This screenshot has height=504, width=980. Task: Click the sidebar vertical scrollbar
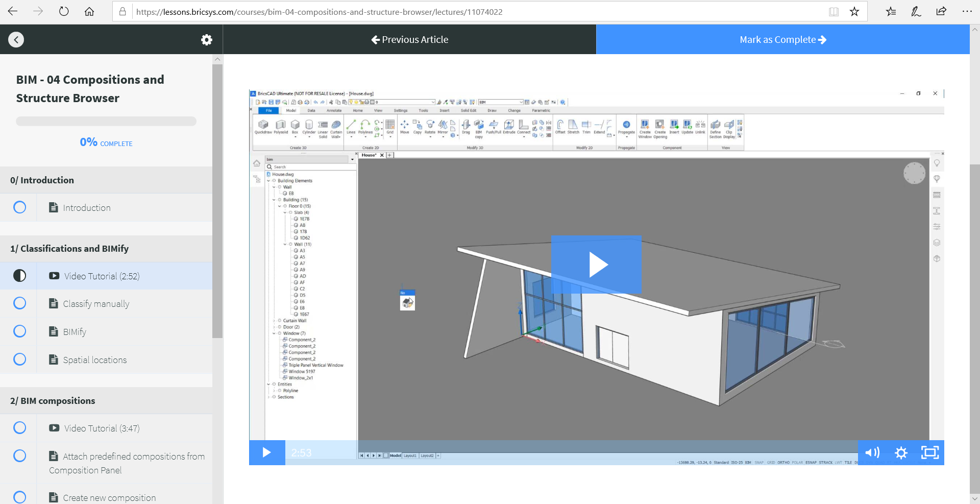click(217, 201)
